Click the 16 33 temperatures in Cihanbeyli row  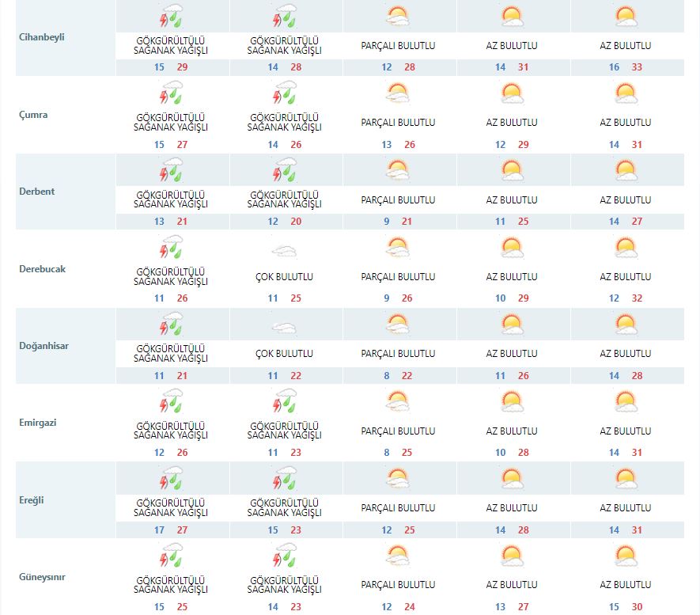(x=626, y=67)
